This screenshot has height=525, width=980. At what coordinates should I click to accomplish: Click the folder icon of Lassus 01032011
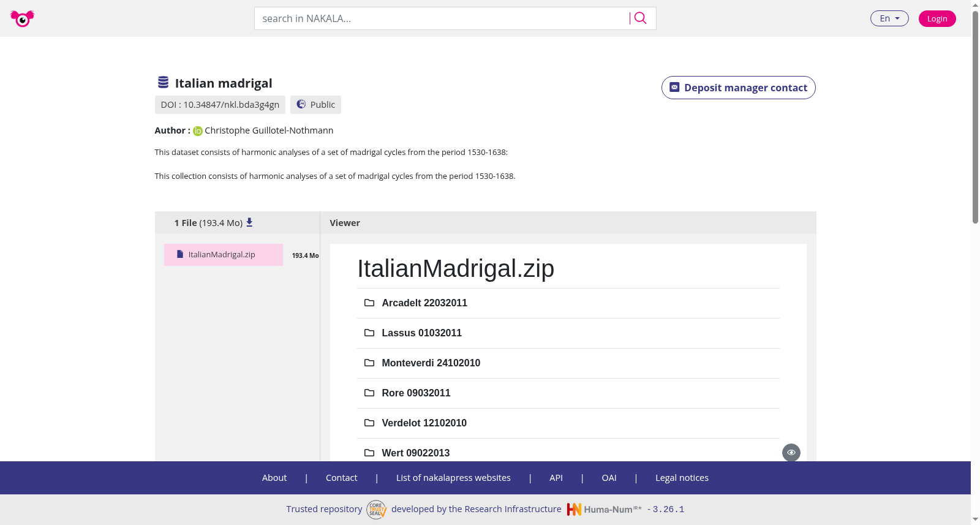point(369,333)
